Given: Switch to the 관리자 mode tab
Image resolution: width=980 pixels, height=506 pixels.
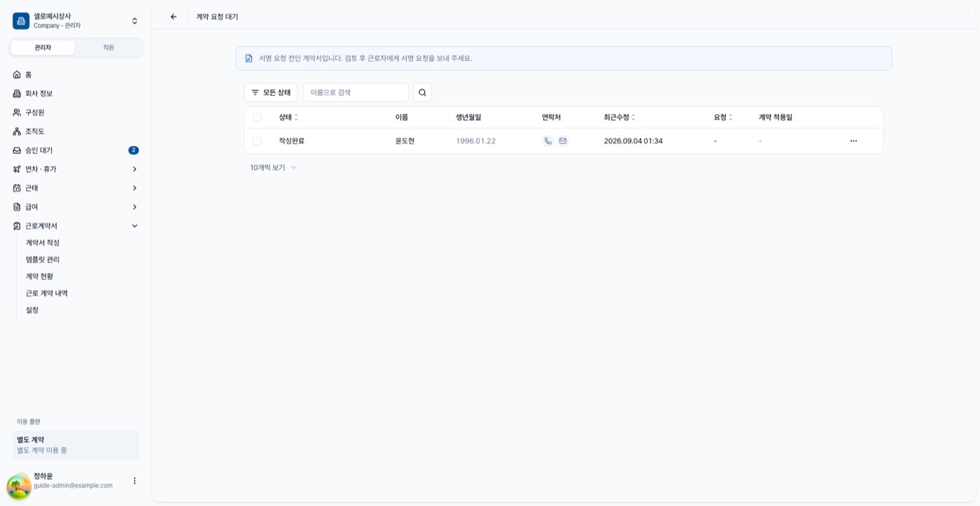Looking at the screenshot, I should (x=43, y=48).
